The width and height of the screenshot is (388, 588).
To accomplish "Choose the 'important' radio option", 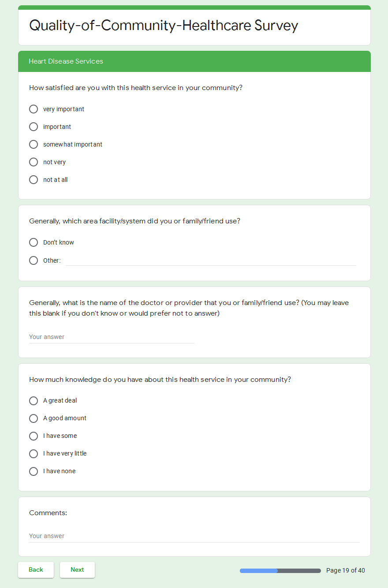I will pos(34,127).
